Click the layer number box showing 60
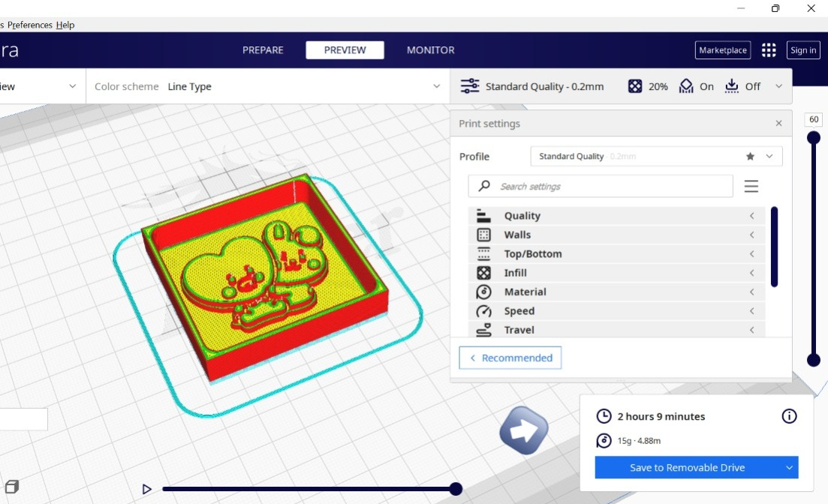 pyautogui.click(x=814, y=120)
